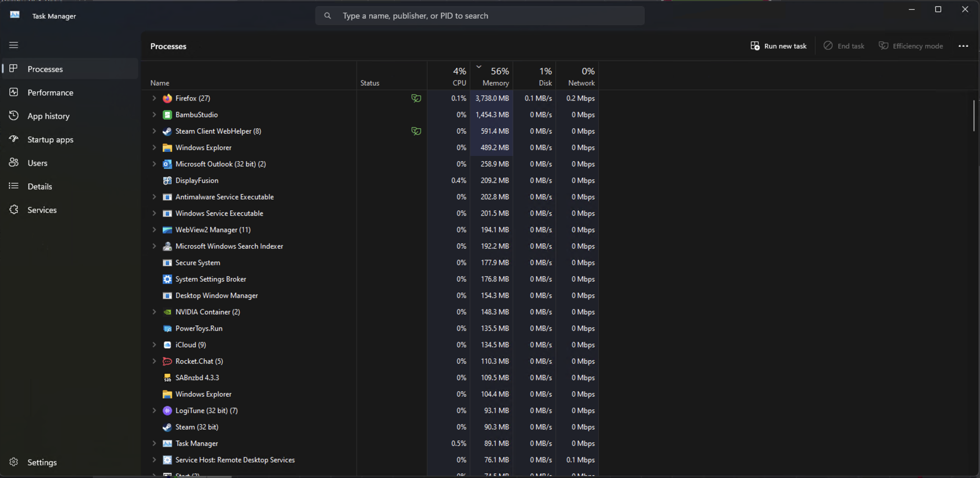
Task: Open the App history tab
Action: (70, 116)
